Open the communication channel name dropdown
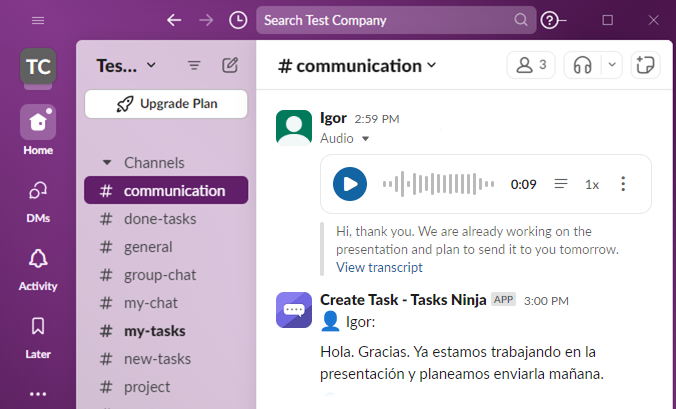This screenshot has width=676, height=409. click(x=358, y=66)
